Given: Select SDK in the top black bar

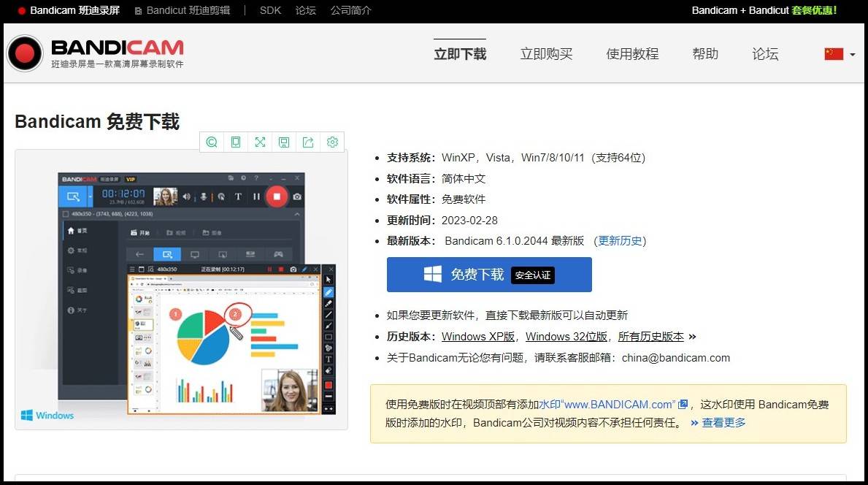Looking at the screenshot, I should pyautogui.click(x=270, y=10).
